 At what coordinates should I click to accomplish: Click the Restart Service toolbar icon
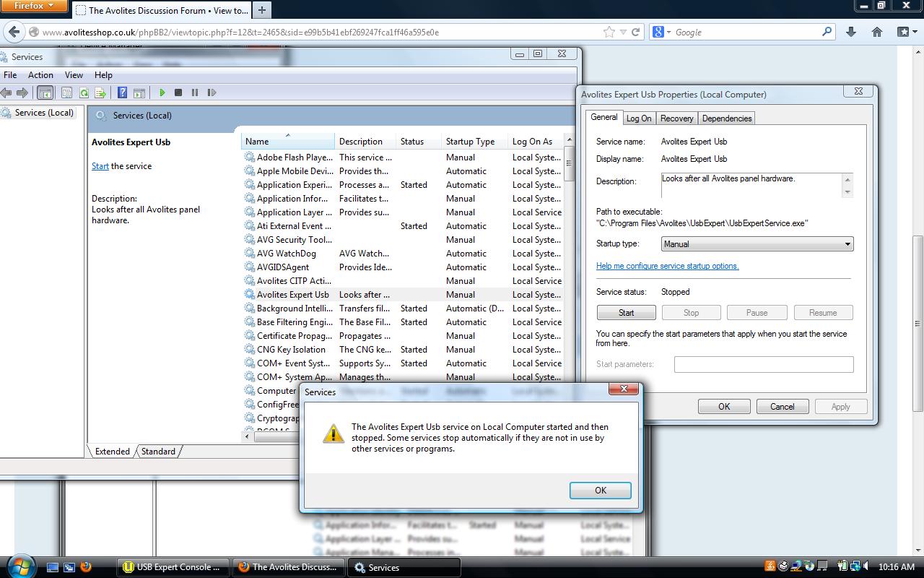[212, 92]
